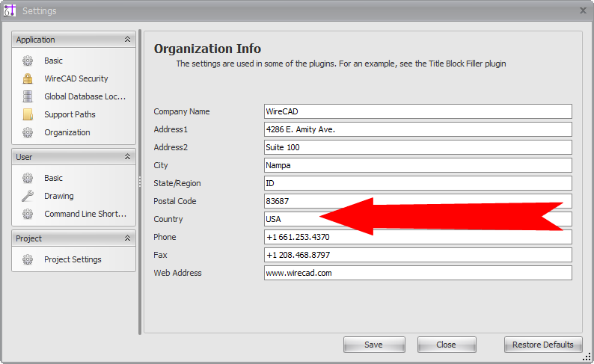Click the folder icon for Support Paths
Image resolution: width=594 pixels, height=364 pixels.
tap(28, 114)
